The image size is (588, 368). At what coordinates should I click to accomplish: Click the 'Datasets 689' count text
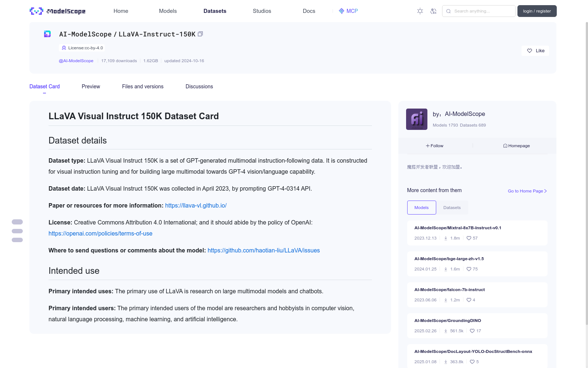pos(473,125)
